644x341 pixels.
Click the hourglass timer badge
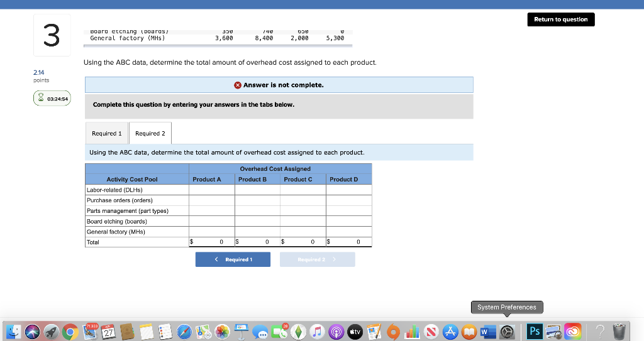[52, 99]
